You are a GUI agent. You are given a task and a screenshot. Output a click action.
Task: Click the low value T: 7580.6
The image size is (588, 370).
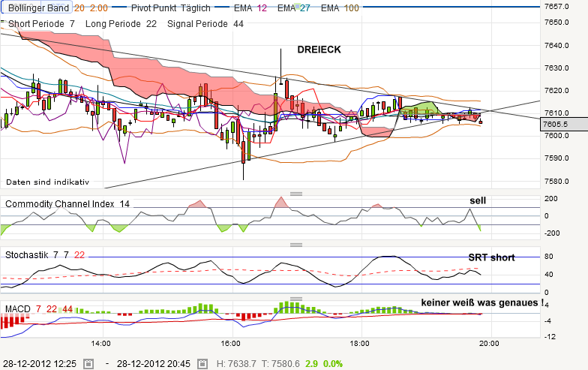coord(280,363)
